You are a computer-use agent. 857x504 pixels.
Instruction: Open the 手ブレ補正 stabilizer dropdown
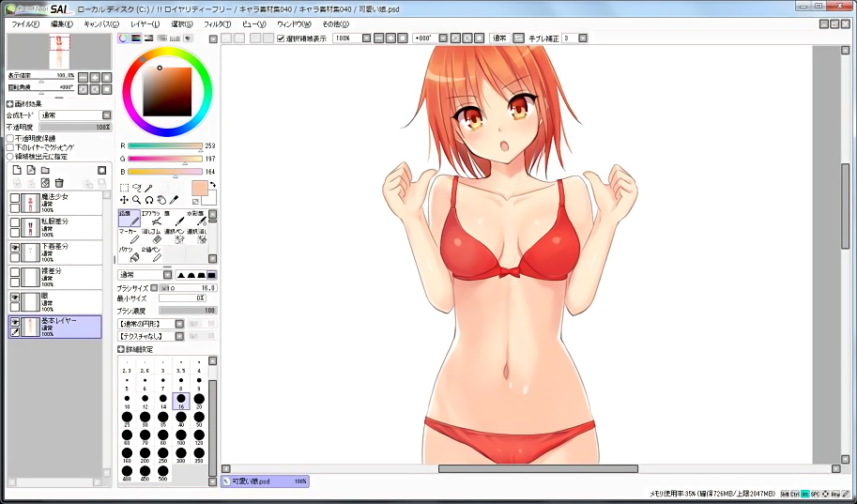click(583, 38)
